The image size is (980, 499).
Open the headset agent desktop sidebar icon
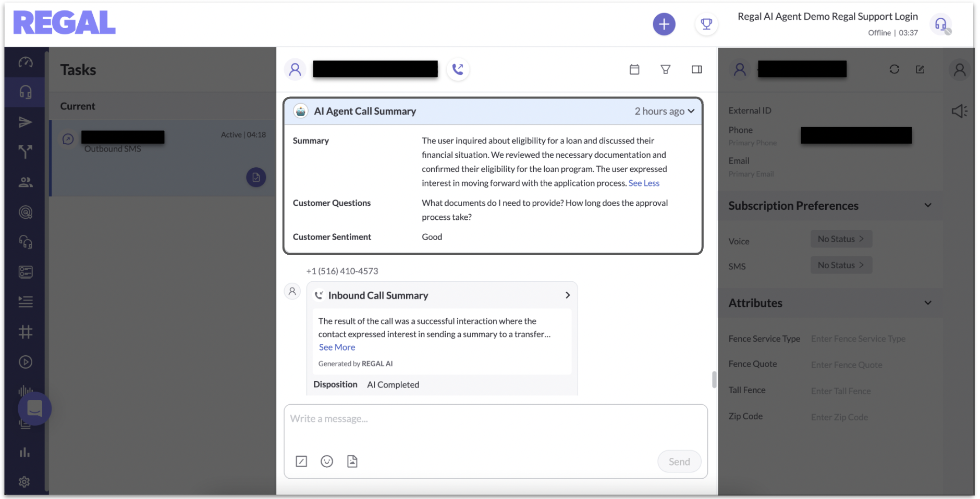click(x=26, y=92)
